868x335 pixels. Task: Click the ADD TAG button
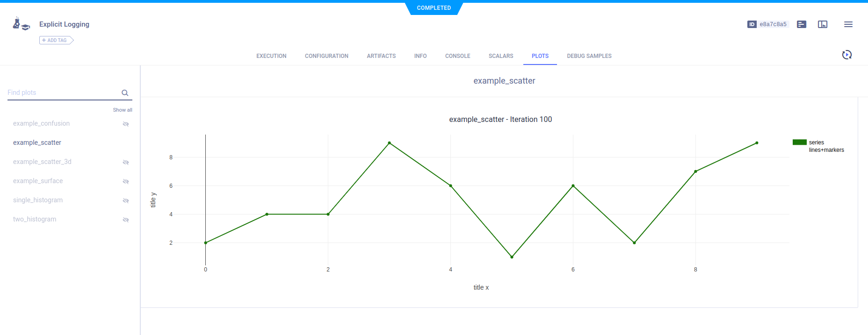click(56, 40)
